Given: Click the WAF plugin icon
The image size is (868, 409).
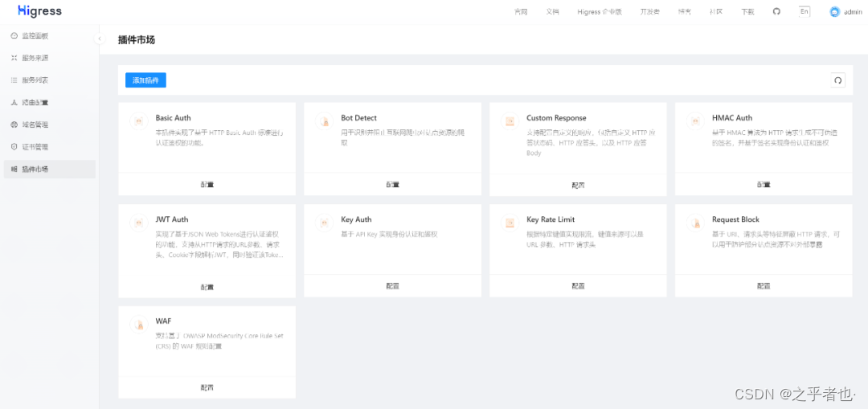Looking at the screenshot, I should [139, 325].
